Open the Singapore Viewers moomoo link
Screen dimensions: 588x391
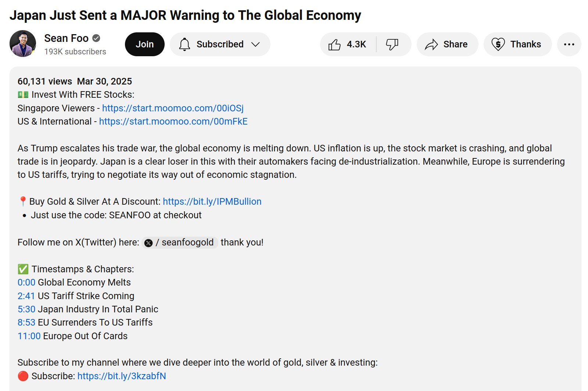(173, 108)
